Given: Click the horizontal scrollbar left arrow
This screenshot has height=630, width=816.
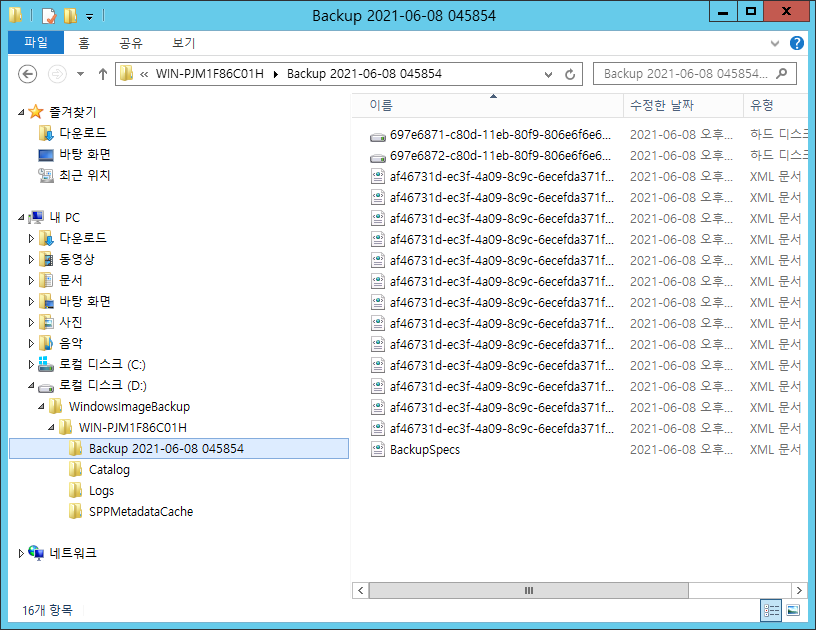Looking at the screenshot, I should click(360, 590).
